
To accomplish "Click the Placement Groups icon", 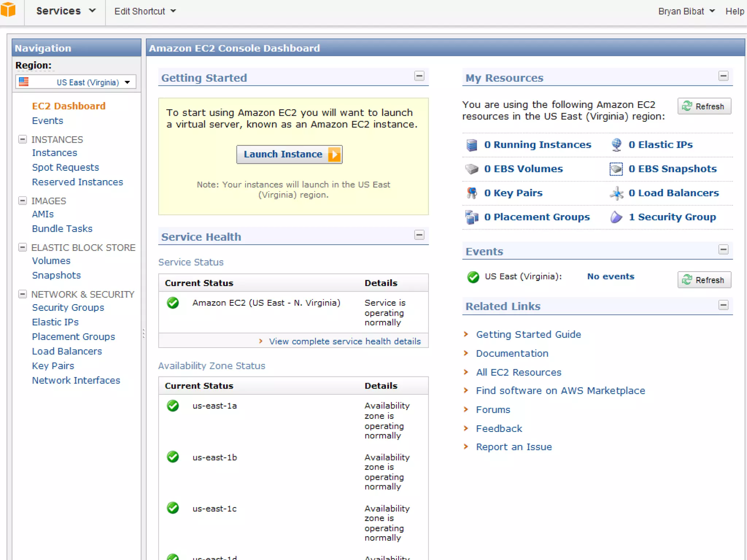I will pyautogui.click(x=472, y=217).
